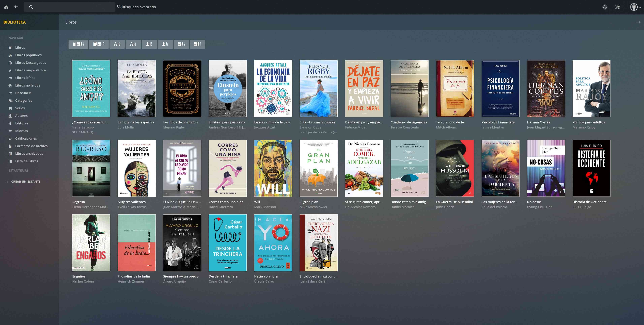
Task: Navigate to Libros populares
Action: 28,55
